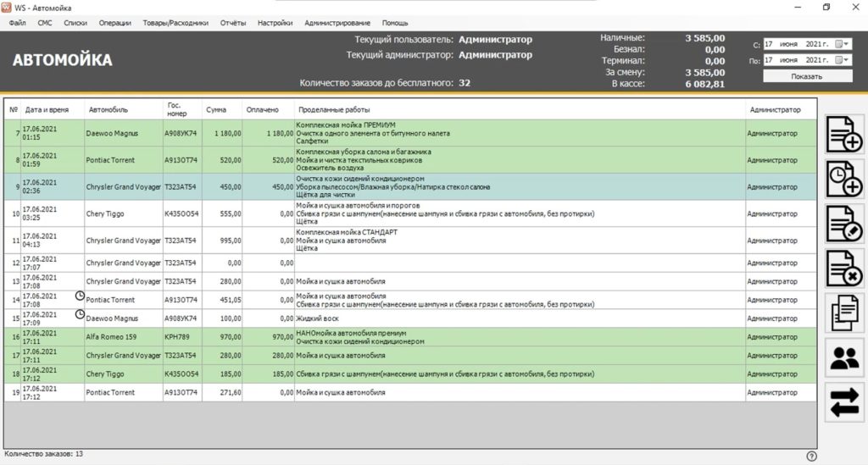Image resolution: width=868 pixels, height=465 pixels.
Task: Click the Сумма column header
Action: (x=222, y=109)
